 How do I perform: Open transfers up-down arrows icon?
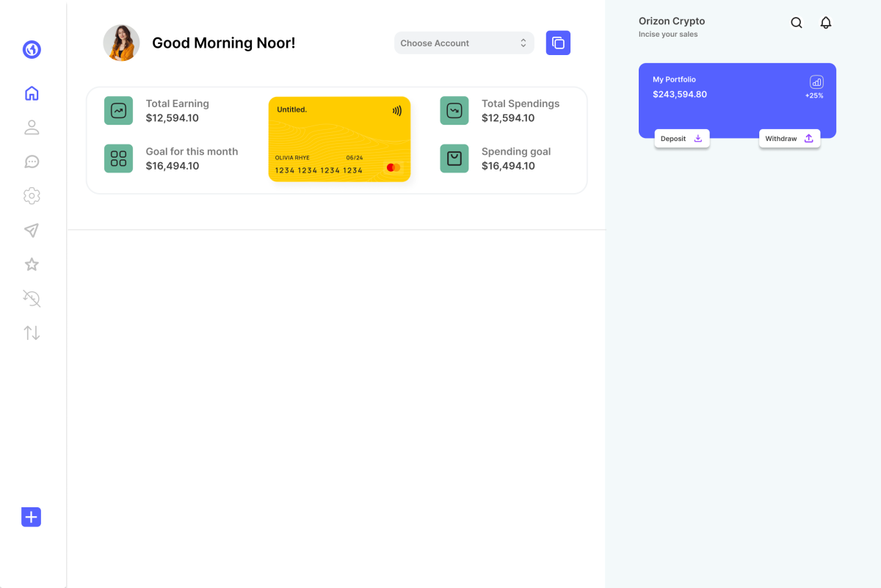(x=32, y=333)
